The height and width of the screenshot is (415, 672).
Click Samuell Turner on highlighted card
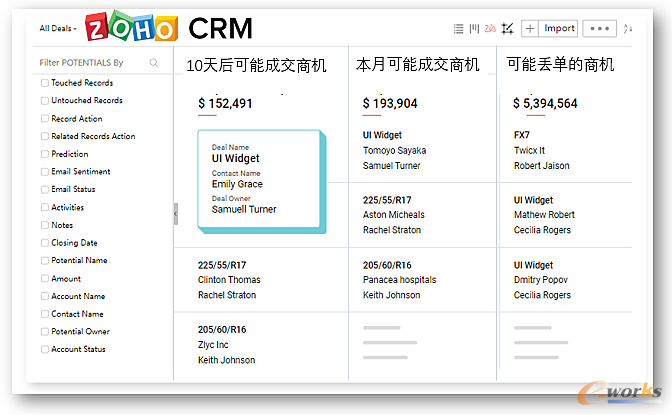tap(244, 209)
